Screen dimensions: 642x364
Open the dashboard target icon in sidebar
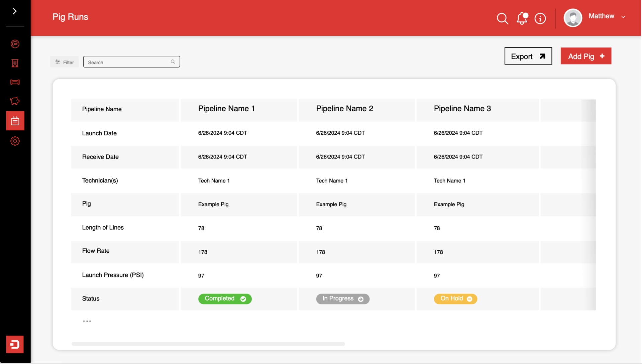click(15, 44)
